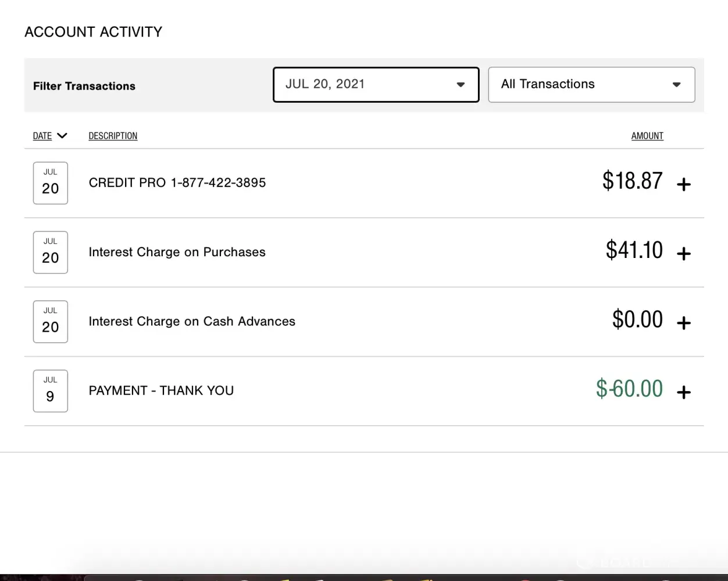Select the Interest Charge on Cash Advances description
The image size is (728, 581).
(192, 321)
